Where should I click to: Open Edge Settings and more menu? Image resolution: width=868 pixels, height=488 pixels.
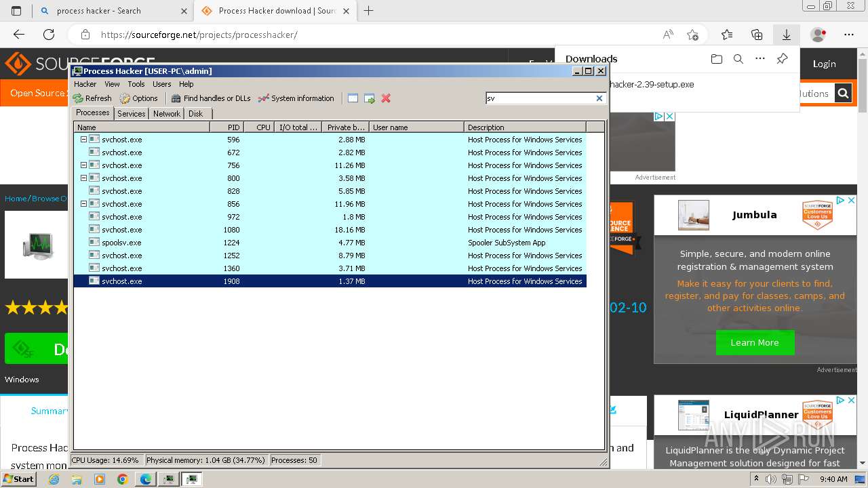pos(849,35)
